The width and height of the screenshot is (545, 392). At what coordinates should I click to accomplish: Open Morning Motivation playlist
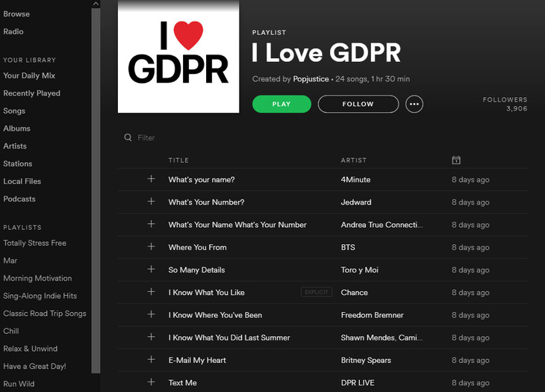tap(37, 278)
